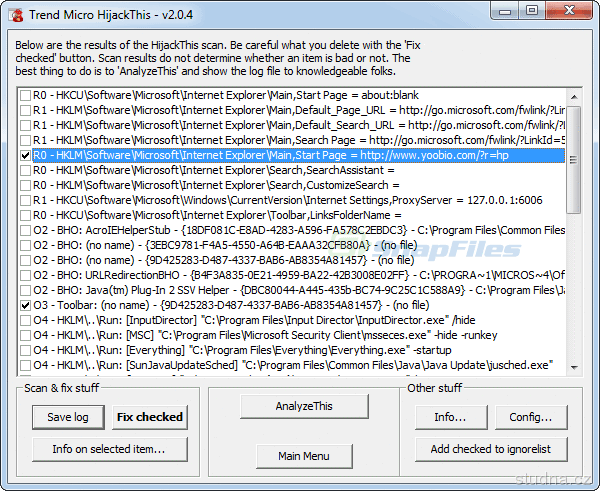Select the R1 Search Page LinkId row text
Viewport: 600px width, 491px height.
click(299, 140)
